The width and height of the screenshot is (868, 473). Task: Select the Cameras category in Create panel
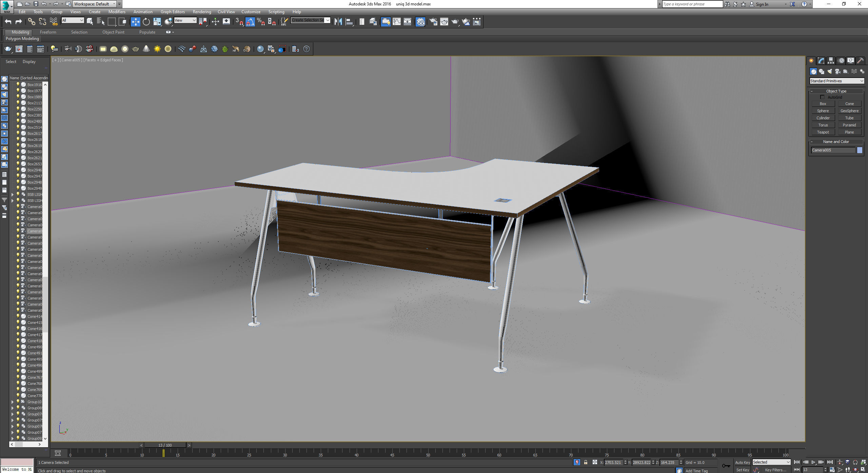tap(838, 71)
